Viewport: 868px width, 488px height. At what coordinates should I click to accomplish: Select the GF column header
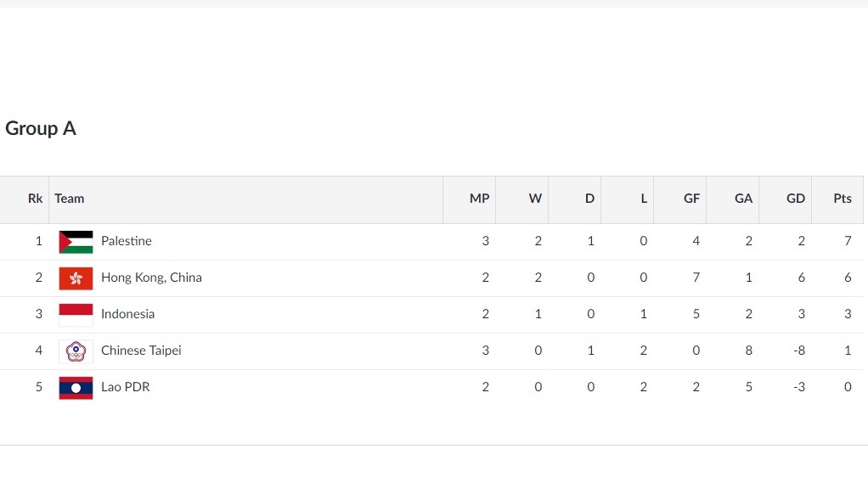691,199
